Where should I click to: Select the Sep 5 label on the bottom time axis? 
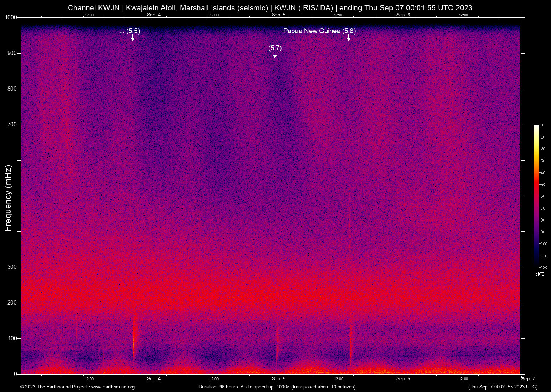coord(278,379)
